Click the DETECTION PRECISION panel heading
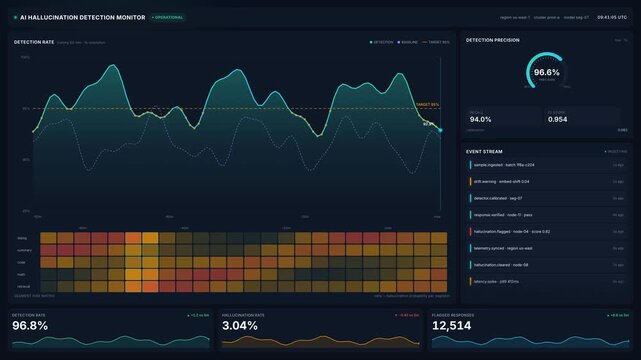 pyautogui.click(x=493, y=40)
